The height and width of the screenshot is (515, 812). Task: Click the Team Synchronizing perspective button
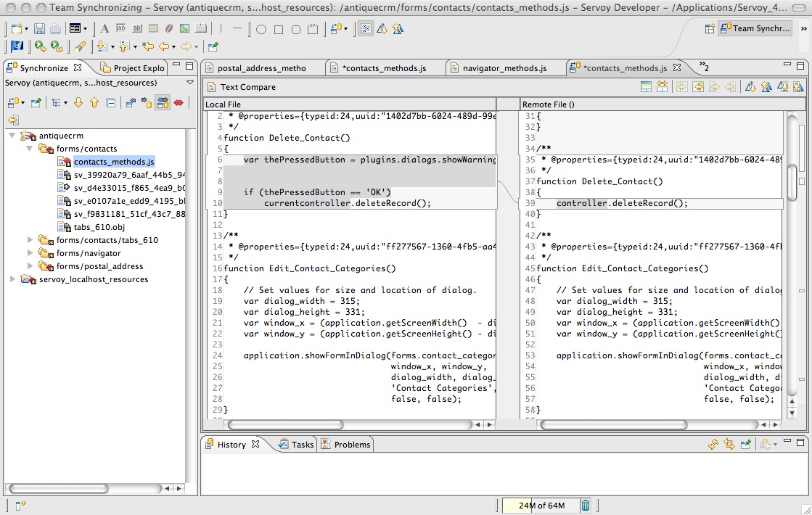pyautogui.click(x=755, y=28)
